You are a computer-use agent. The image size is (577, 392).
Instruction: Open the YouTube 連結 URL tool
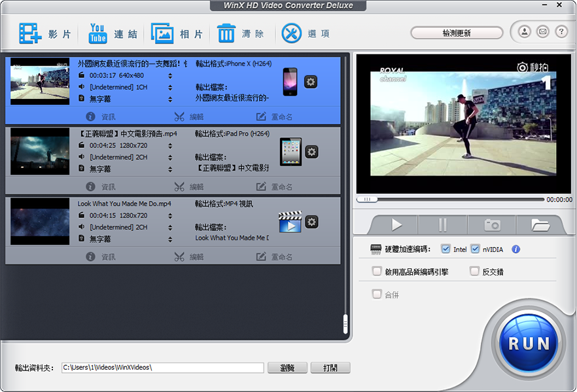[97, 33]
